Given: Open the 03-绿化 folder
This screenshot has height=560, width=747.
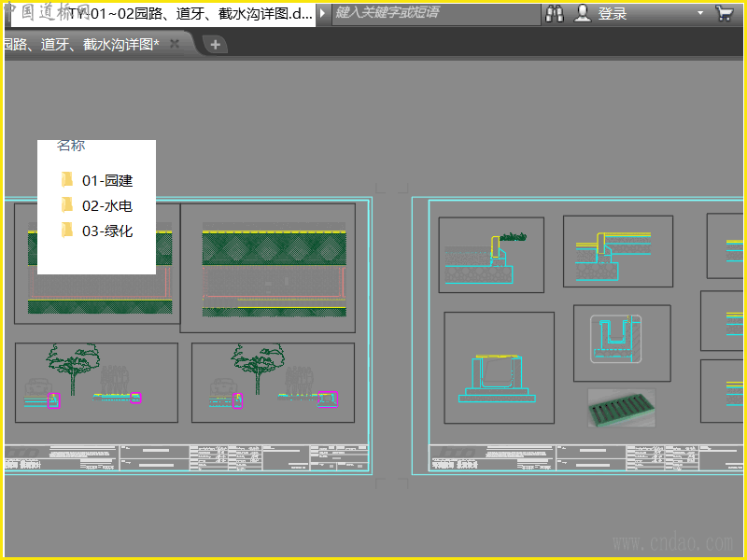Looking at the screenshot, I should [97, 231].
